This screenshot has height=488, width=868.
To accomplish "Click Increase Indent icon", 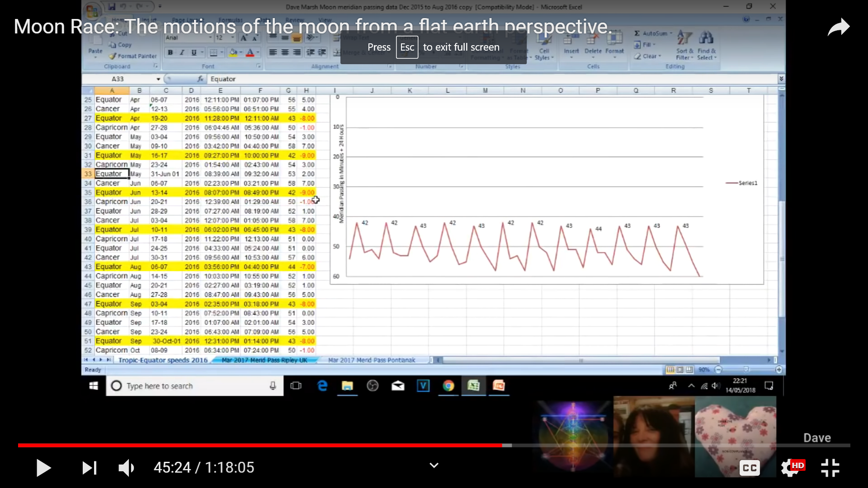I will click(x=322, y=52).
